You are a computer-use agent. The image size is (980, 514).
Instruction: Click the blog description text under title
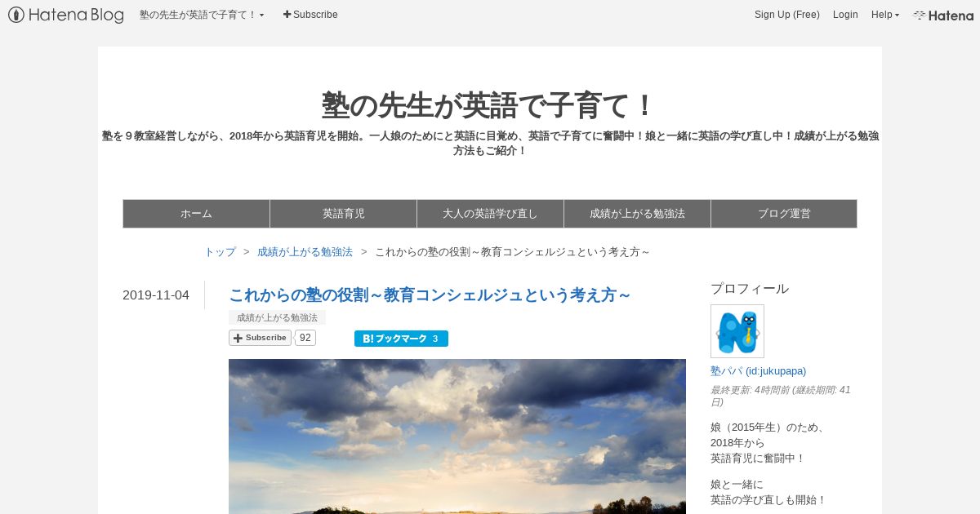point(490,143)
